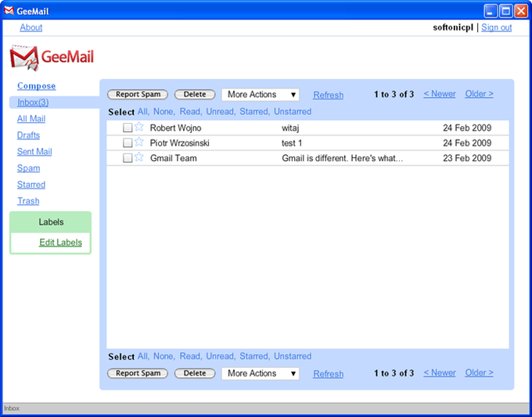The width and height of the screenshot is (532, 417).
Task: Minimize the GeeMail window
Action: pyautogui.click(x=491, y=11)
